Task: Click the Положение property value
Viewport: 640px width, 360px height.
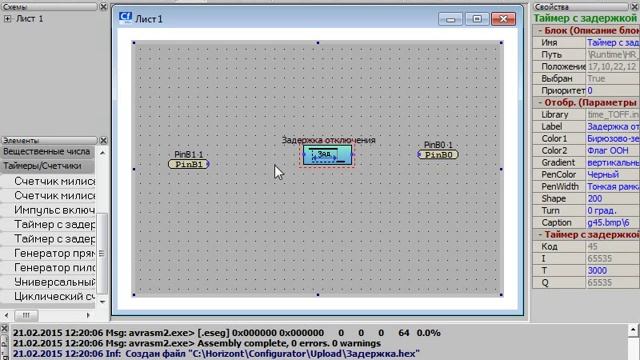Action: tap(613, 67)
